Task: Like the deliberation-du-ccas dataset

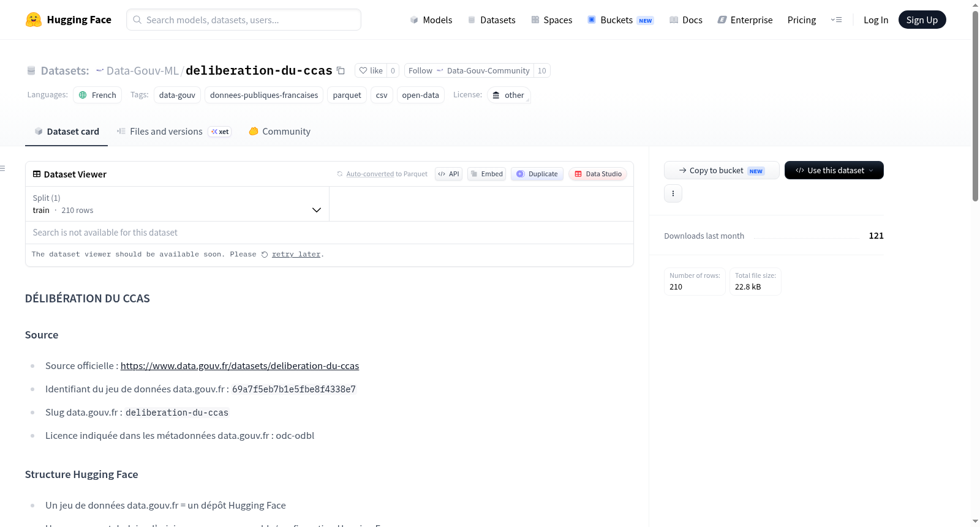Action: [x=371, y=71]
